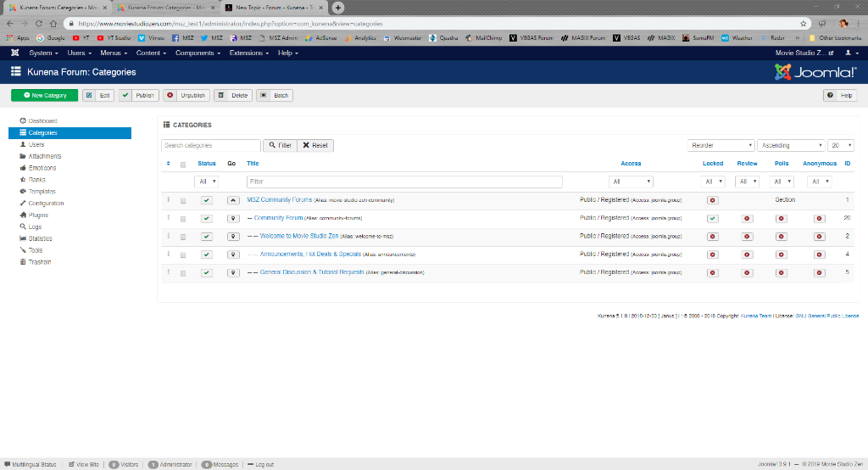868x470 pixels.
Task: Click the Plugins sidebar icon
Action: click(23, 215)
